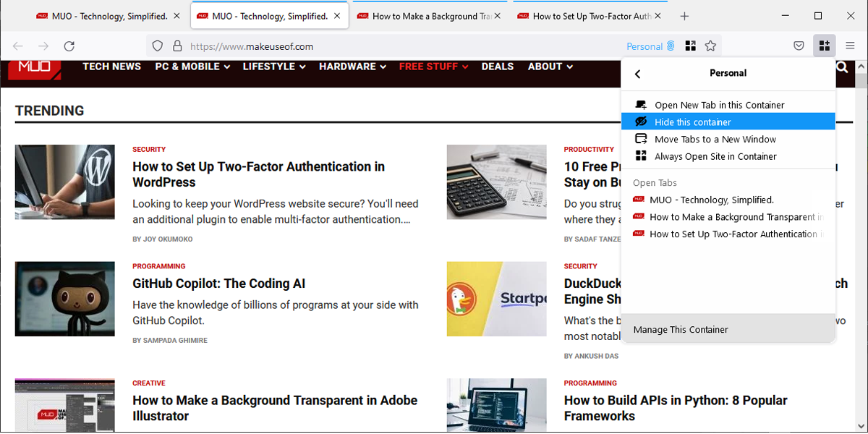
Task: Choose Move Tabs to a New Window
Action: tap(728, 139)
